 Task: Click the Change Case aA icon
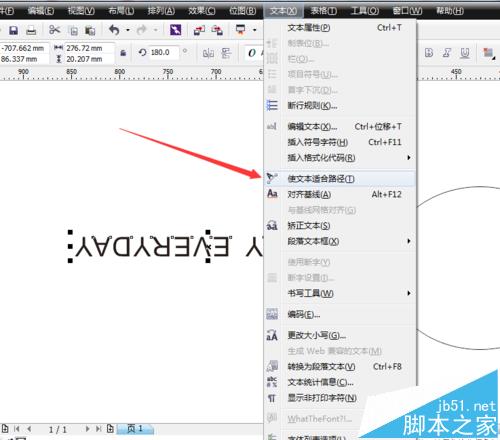click(272, 335)
